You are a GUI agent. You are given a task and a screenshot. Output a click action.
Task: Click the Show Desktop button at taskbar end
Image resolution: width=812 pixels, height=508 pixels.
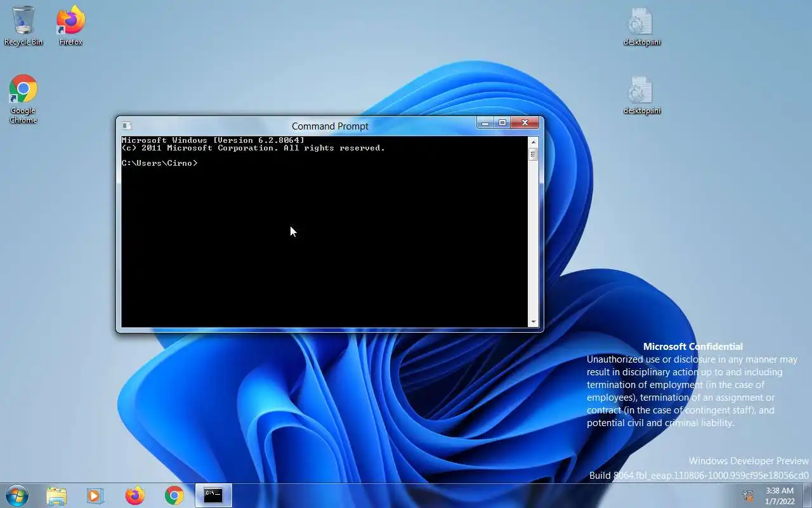click(x=807, y=496)
